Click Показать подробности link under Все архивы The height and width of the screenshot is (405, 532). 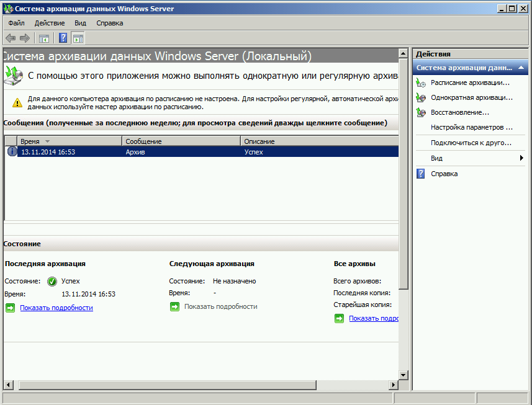tap(373, 318)
